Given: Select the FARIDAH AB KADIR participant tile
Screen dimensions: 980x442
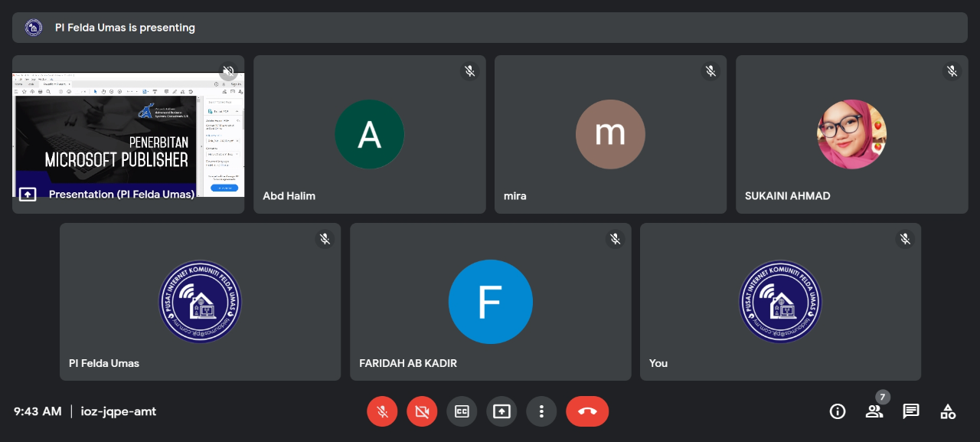Looking at the screenshot, I should pos(490,302).
